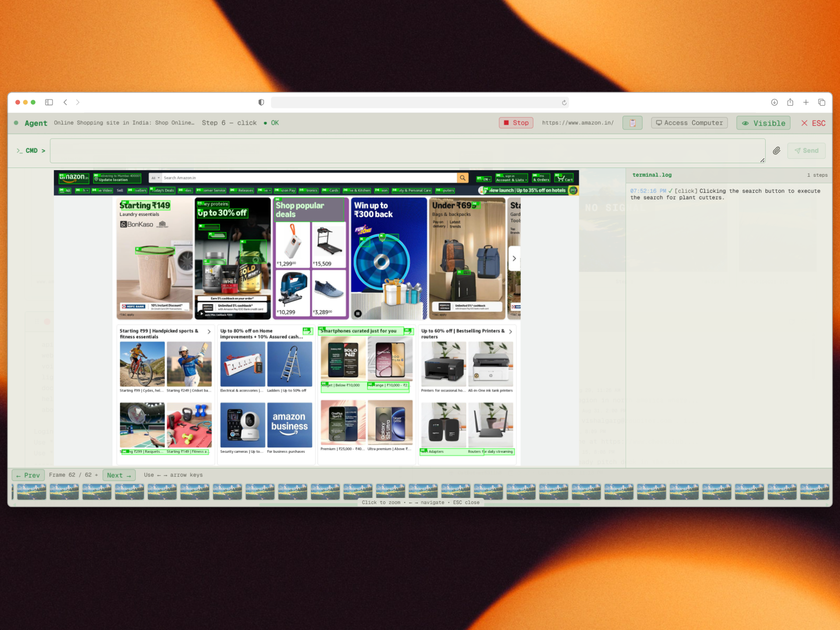Expand the Account & Lists dropdown
Image resolution: width=840 pixels, height=630 pixels.
pyautogui.click(x=511, y=178)
